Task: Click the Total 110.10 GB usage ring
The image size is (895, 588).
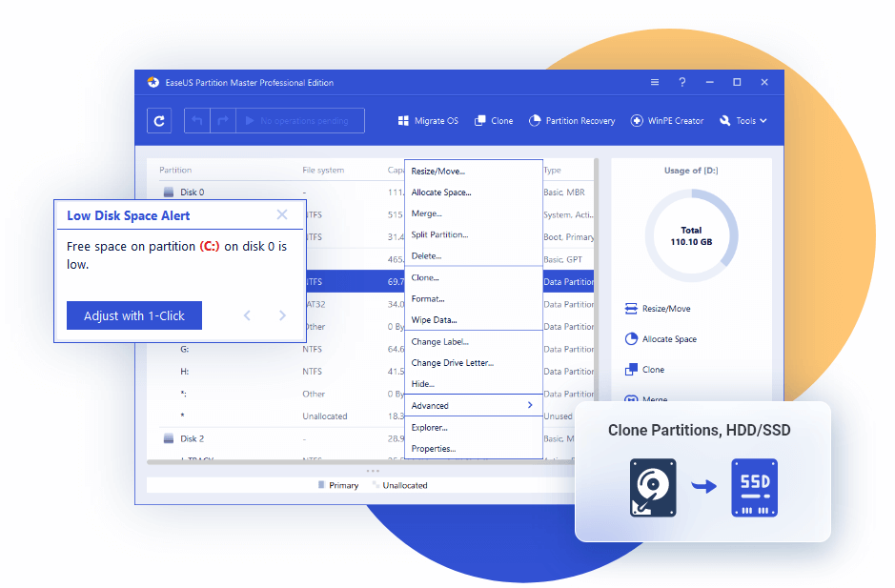Action: click(691, 235)
